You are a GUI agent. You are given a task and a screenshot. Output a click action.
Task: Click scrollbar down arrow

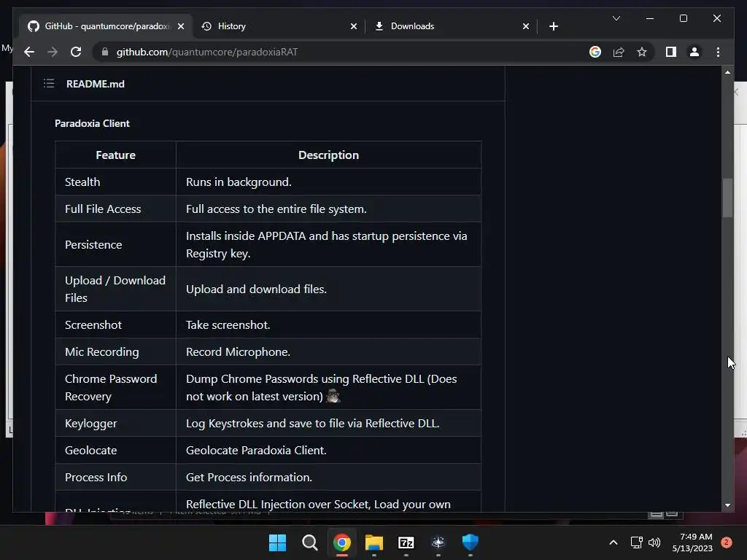[x=727, y=505]
